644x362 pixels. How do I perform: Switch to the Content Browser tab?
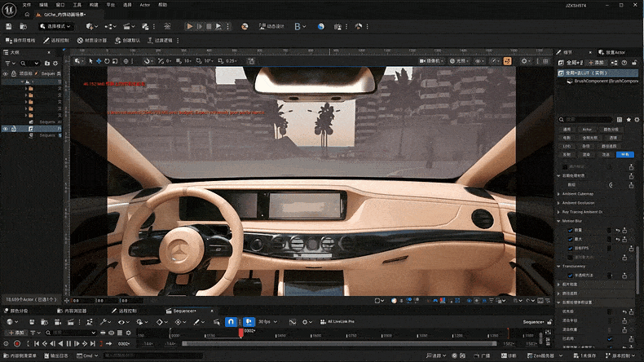tap(73, 311)
